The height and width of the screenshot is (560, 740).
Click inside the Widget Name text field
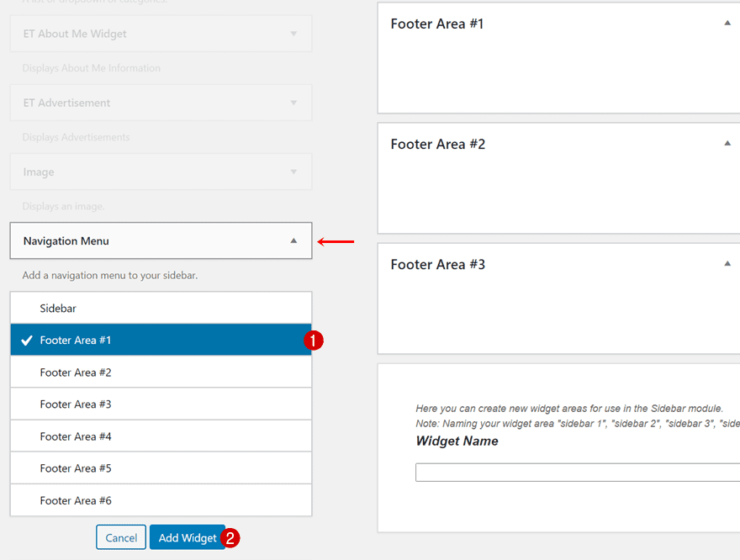pos(580,472)
